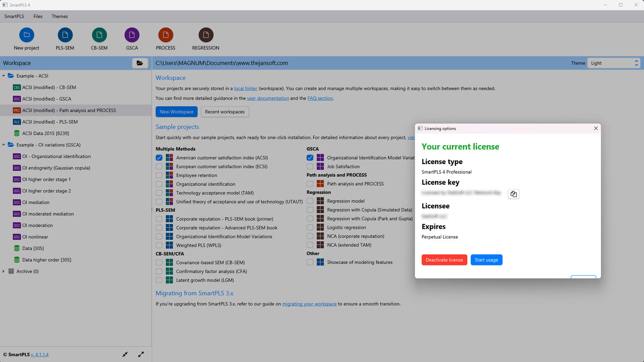Check the Unified theory (UTAUT) sample
Screen dimensions: 644x362
(x=159, y=202)
